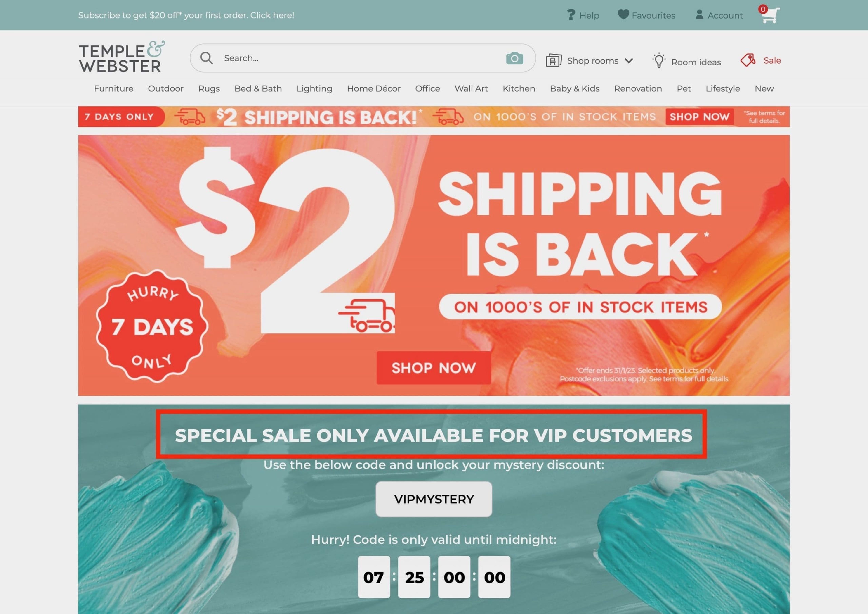Click SHOP NOW in the thin strip banner

click(699, 117)
